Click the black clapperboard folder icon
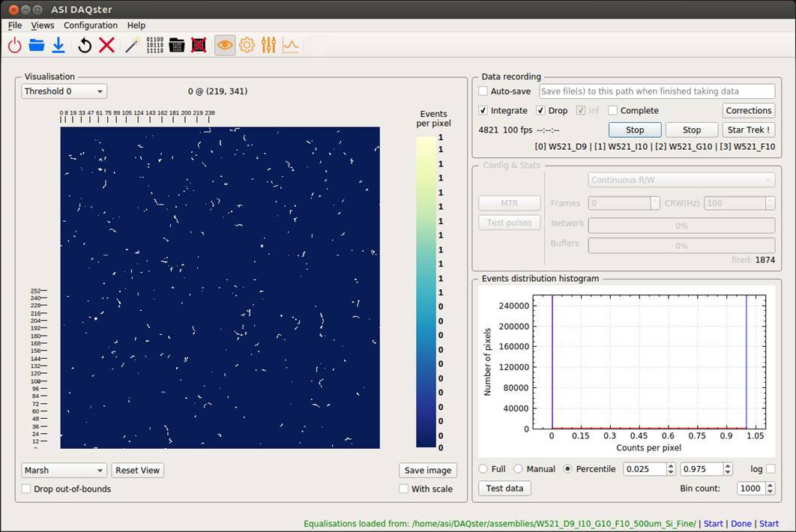 point(177,46)
